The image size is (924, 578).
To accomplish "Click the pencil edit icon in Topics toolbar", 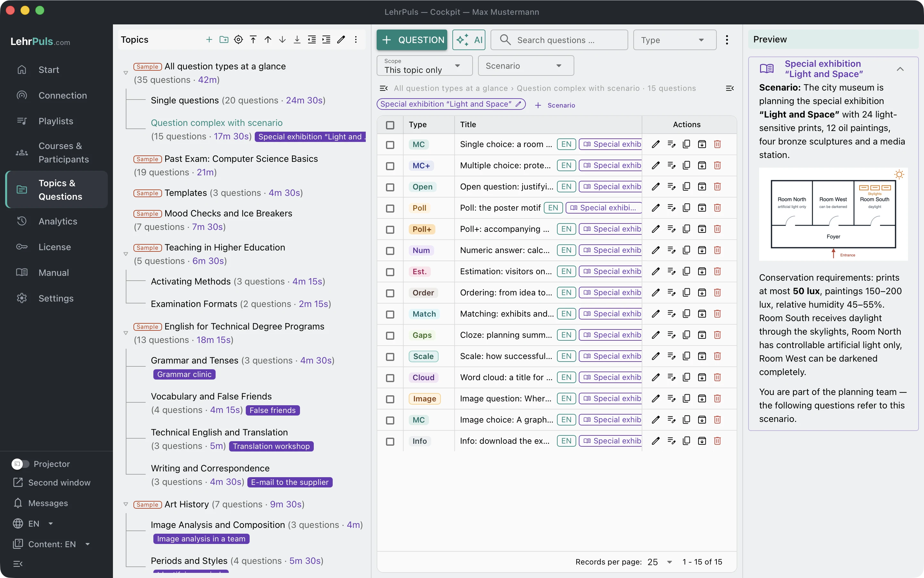I will 341,39.
